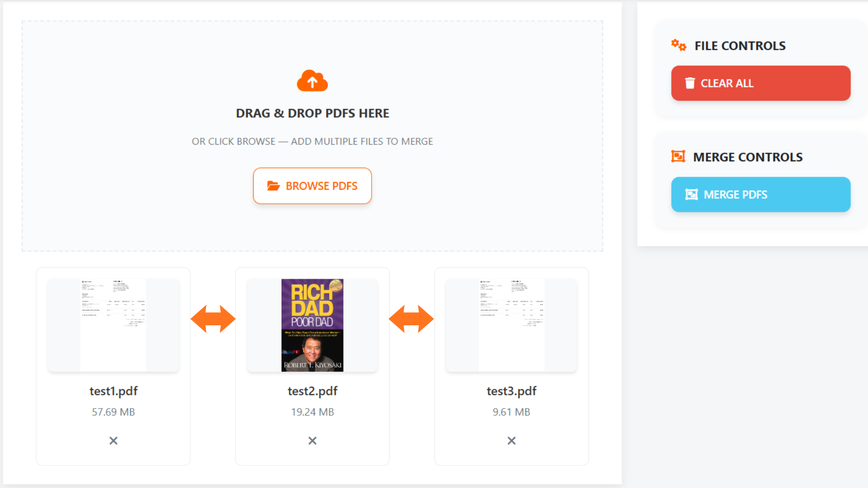The width and height of the screenshot is (868, 488).
Task: Click the trash icon on Clear All
Action: pos(690,83)
